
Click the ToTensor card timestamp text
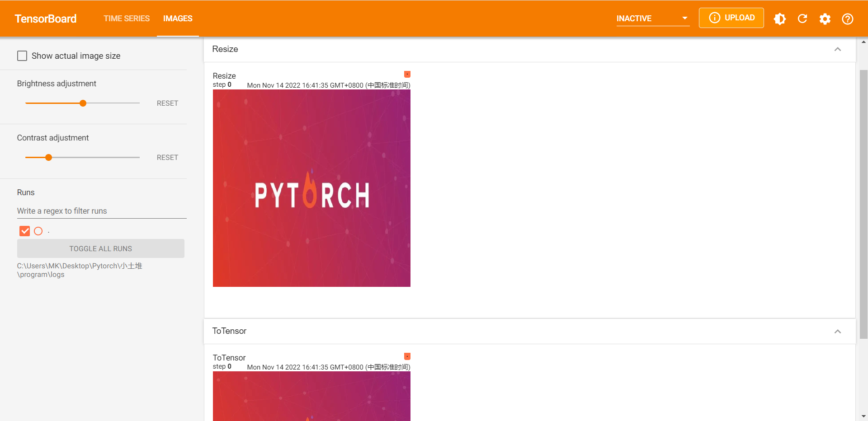(x=329, y=367)
